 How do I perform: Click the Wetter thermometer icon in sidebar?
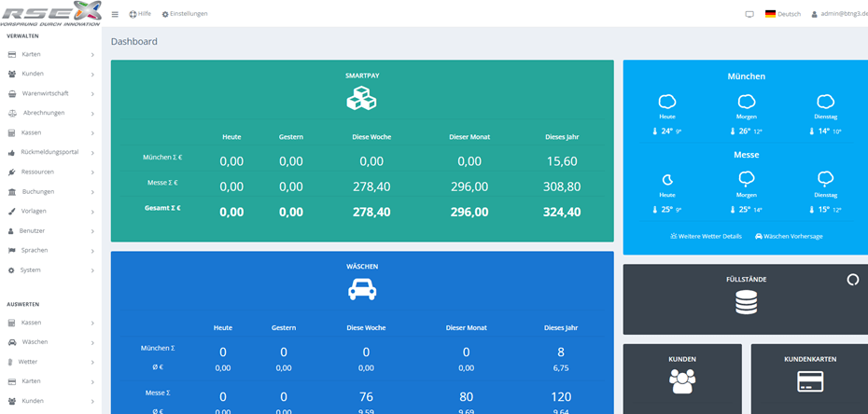(10, 362)
